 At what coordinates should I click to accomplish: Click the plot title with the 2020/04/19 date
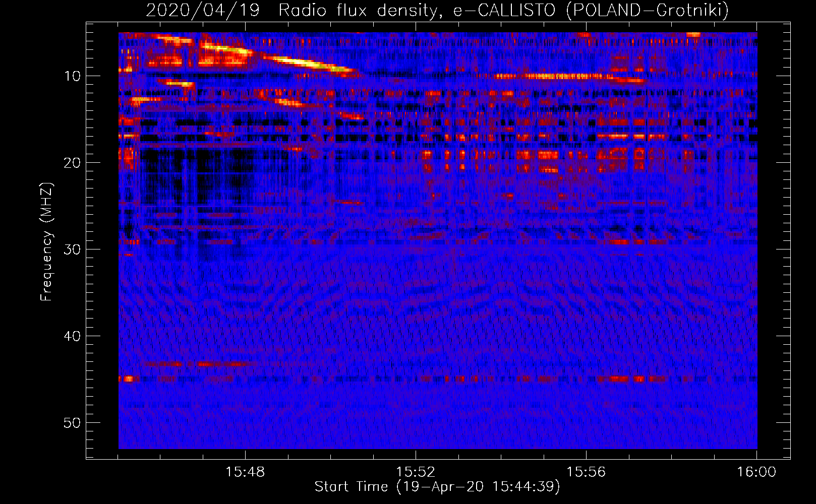(x=437, y=10)
